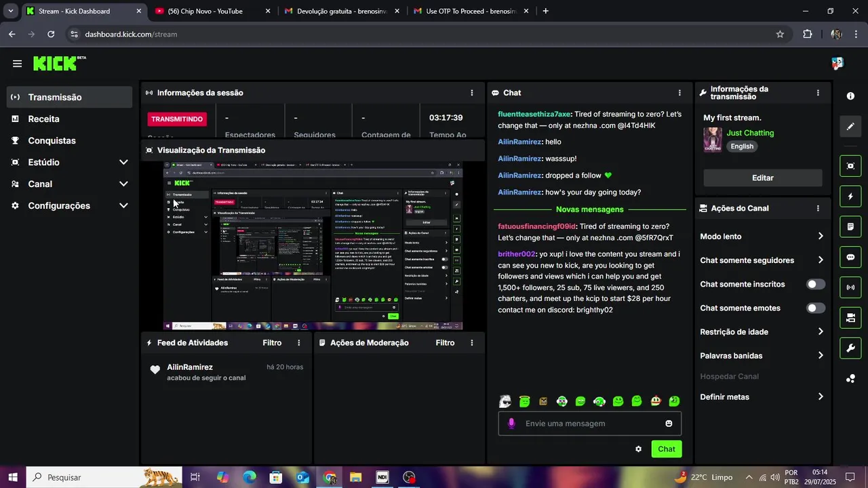Insert the angry brown box emote
This screenshot has width=868, height=488.
pos(543,401)
